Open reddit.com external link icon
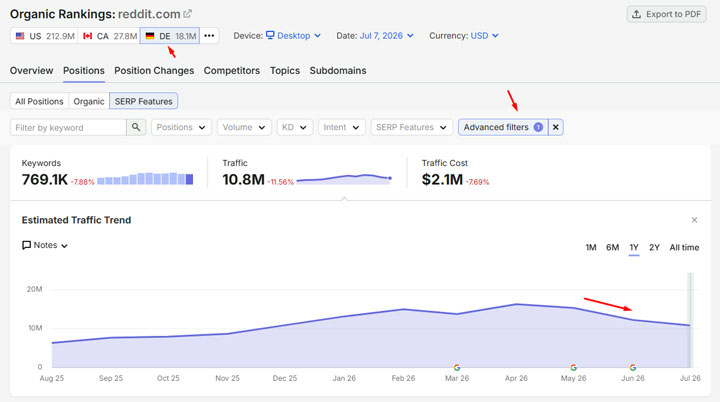Viewport: 720px width, 402px height. (187, 14)
